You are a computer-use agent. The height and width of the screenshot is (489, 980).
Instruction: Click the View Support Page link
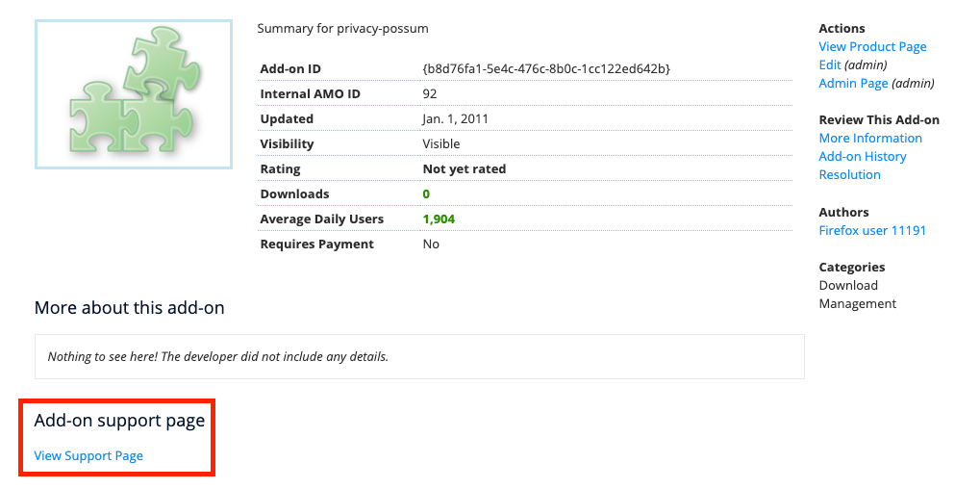[88, 456]
